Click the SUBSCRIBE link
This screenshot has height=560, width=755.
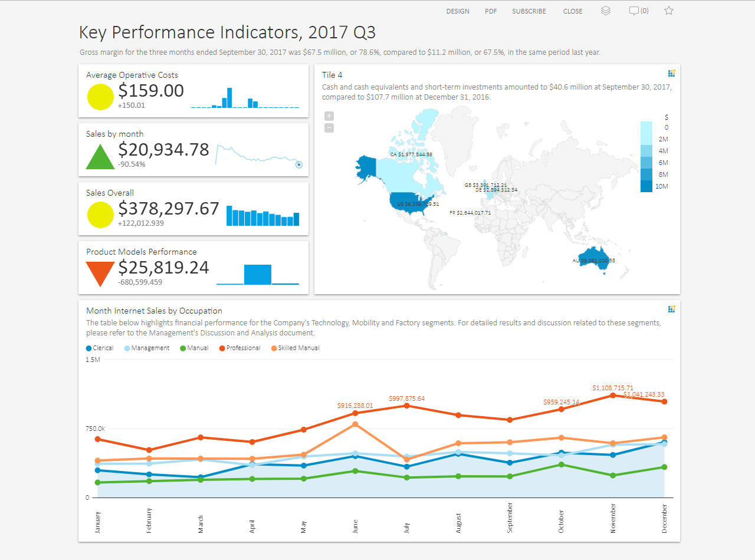(x=529, y=11)
